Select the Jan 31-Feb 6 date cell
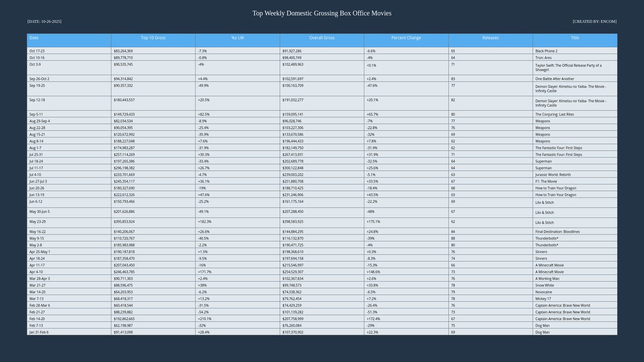 pyautogui.click(x=69, y=332)
